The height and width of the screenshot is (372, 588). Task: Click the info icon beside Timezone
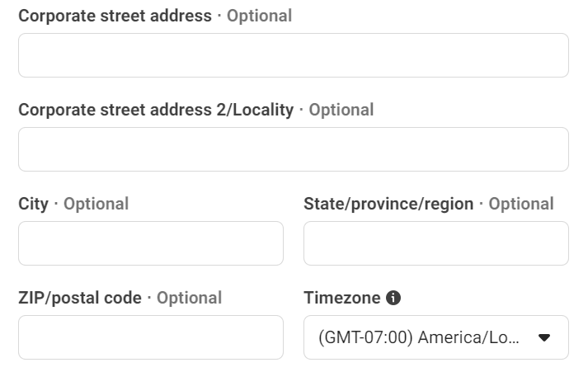[393, 298]
